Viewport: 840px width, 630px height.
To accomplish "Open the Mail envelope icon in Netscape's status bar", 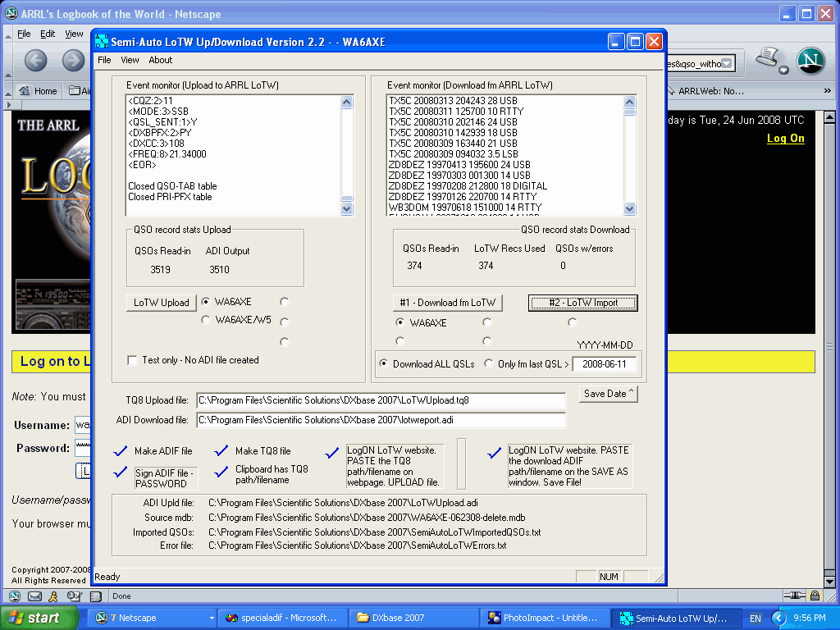I will point(34,596).
